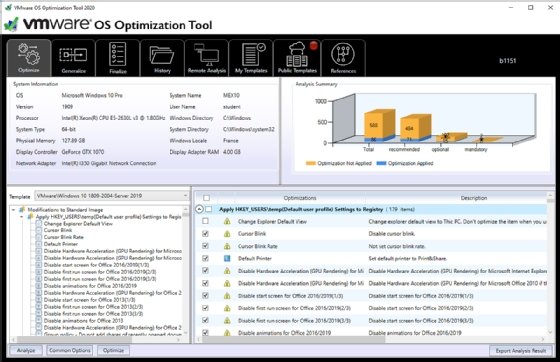Click the recommended bar in Analysis Summary chart
This screenshot has height=362, width=560.
[x=415, y=128]
